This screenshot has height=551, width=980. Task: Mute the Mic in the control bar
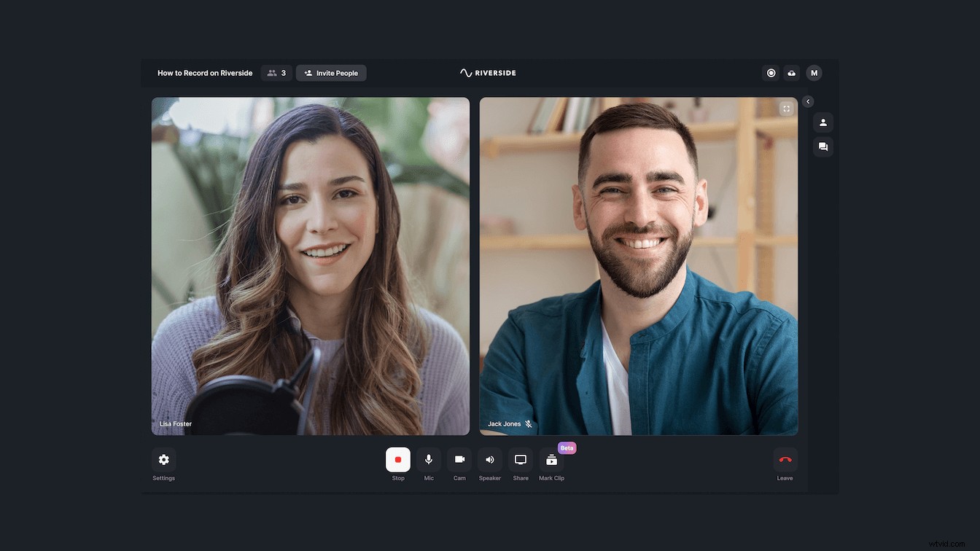(x=429, y=459)
